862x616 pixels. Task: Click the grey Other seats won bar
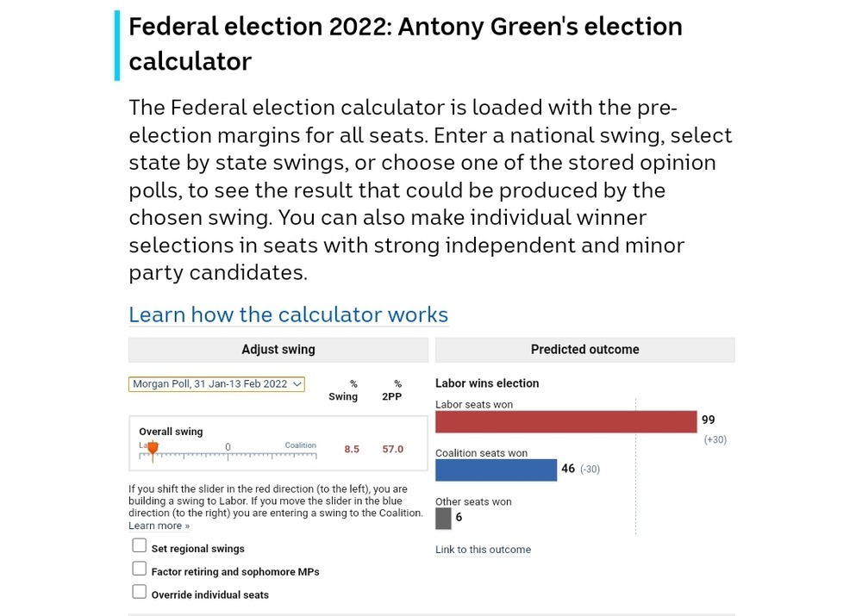(x=443, y=518)
